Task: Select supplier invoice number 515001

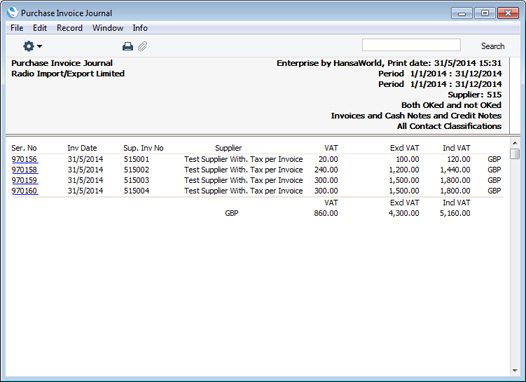Action: (x=136, y=159)
